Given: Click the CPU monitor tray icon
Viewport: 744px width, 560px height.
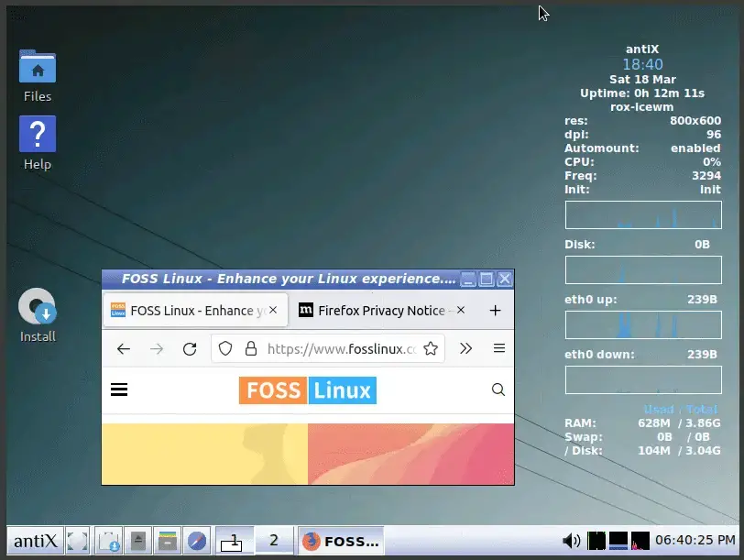Looking at the screenshot, I should point(596,541).
